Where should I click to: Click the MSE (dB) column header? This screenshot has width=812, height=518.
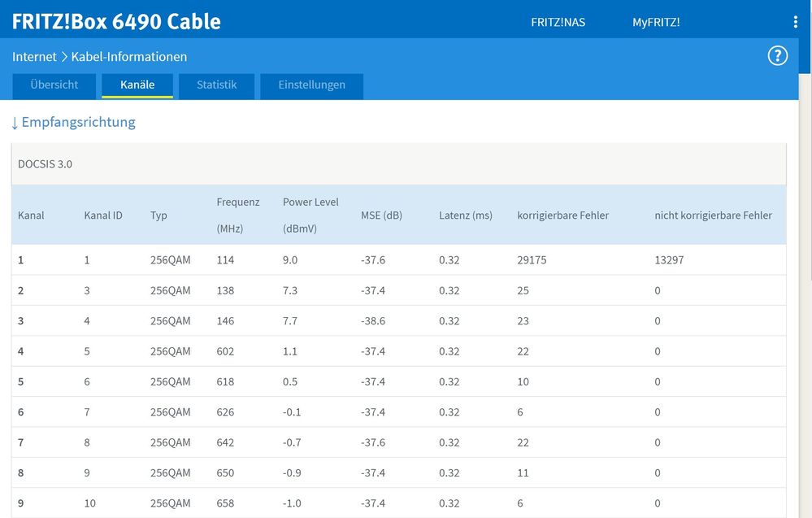click(x=381, y=215)
